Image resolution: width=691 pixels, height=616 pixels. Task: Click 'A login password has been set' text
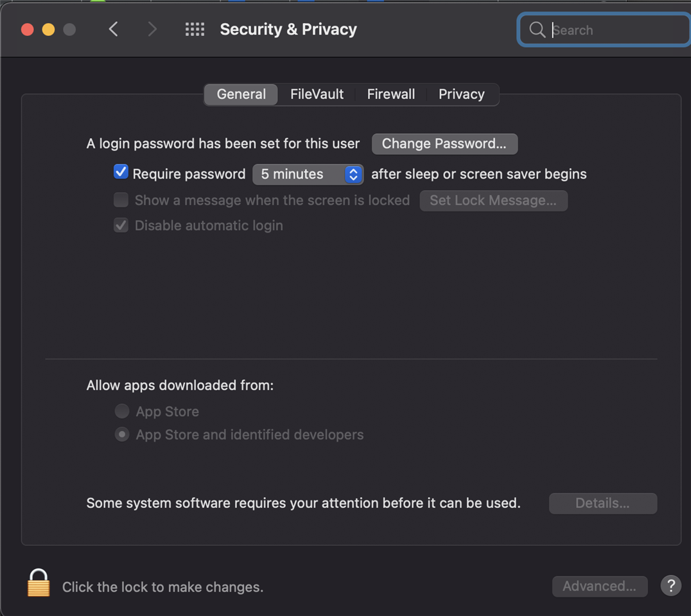pos(223,144)
